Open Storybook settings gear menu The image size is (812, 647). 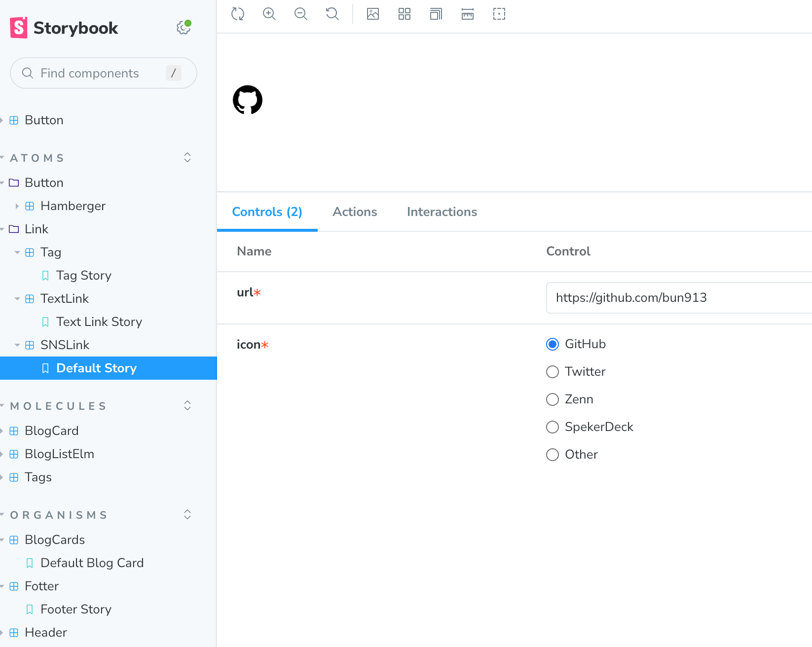coord(184,28)
